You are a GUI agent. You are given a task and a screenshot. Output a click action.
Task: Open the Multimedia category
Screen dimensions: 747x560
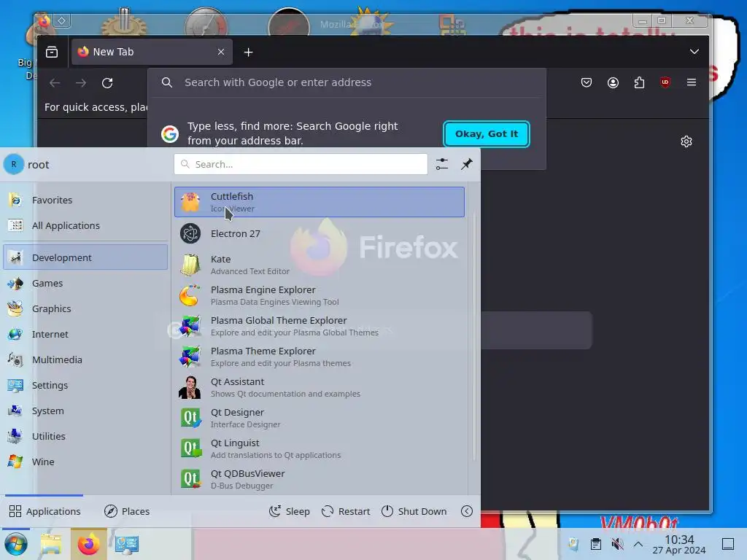click(85, 360)
